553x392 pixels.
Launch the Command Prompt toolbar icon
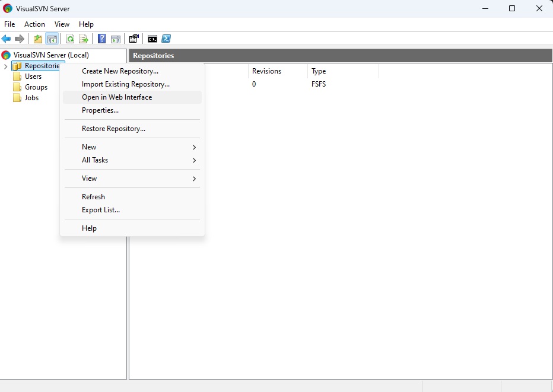tap(152, 39)
